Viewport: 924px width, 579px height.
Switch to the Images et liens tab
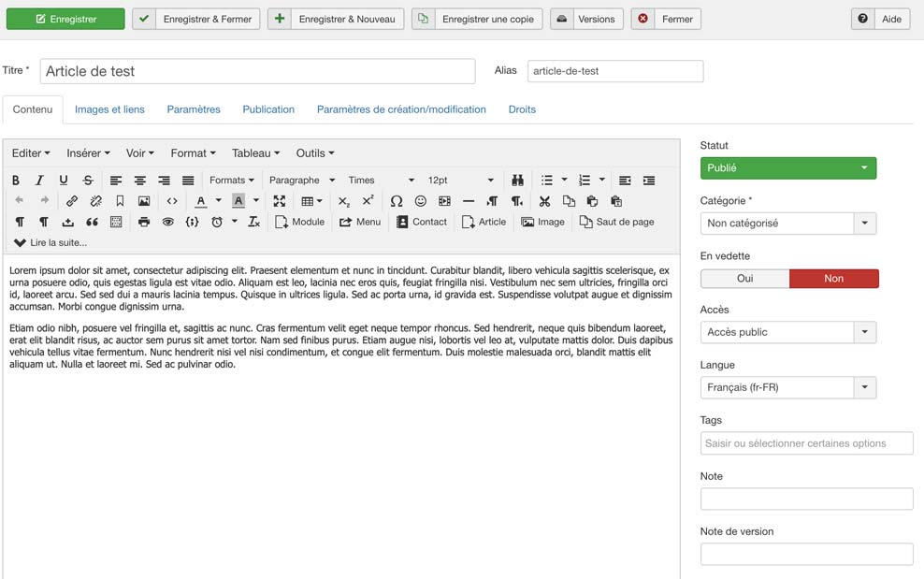109,109
